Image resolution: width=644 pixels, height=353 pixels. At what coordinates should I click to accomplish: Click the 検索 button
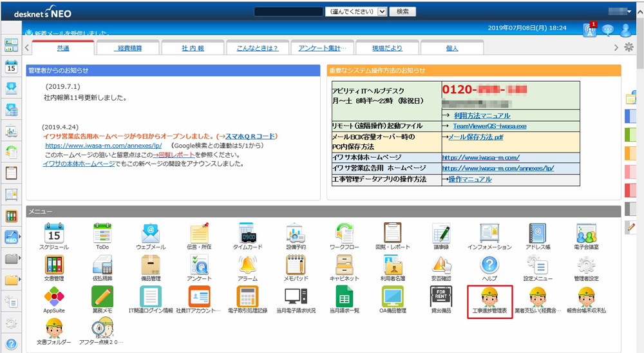[402, 12]
